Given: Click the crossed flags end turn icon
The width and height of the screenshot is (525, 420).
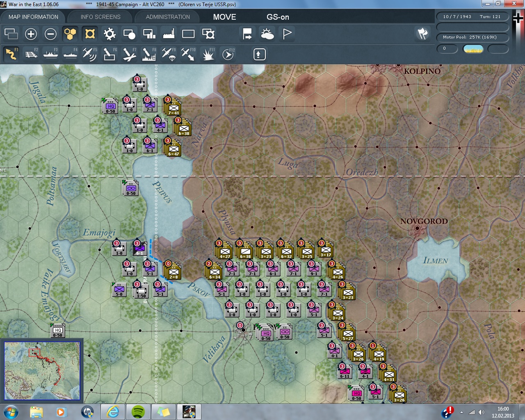Looking at the screenshot, I should point(422,34).
